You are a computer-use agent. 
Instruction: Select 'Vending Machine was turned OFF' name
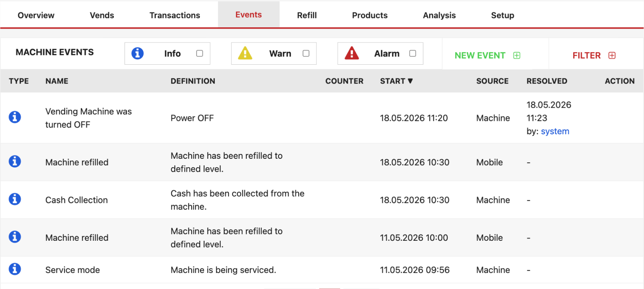click(89, 118)
